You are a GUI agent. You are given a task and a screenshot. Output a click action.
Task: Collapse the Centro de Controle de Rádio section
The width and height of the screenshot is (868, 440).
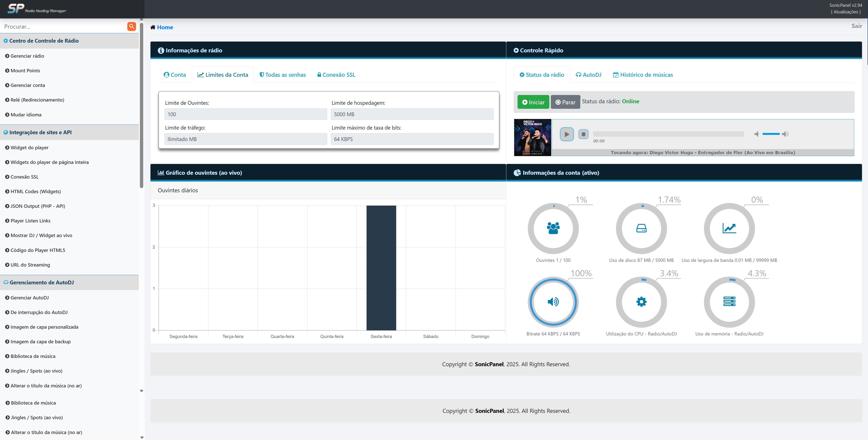(x=44, y=41)
